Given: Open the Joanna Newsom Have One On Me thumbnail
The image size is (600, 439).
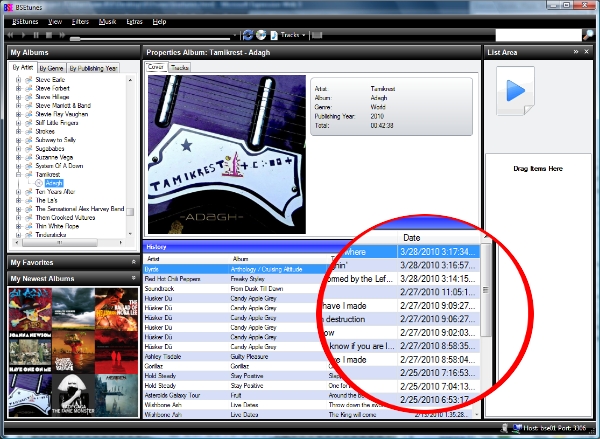Looking at the screenshot, I should [x=30, y=352].
